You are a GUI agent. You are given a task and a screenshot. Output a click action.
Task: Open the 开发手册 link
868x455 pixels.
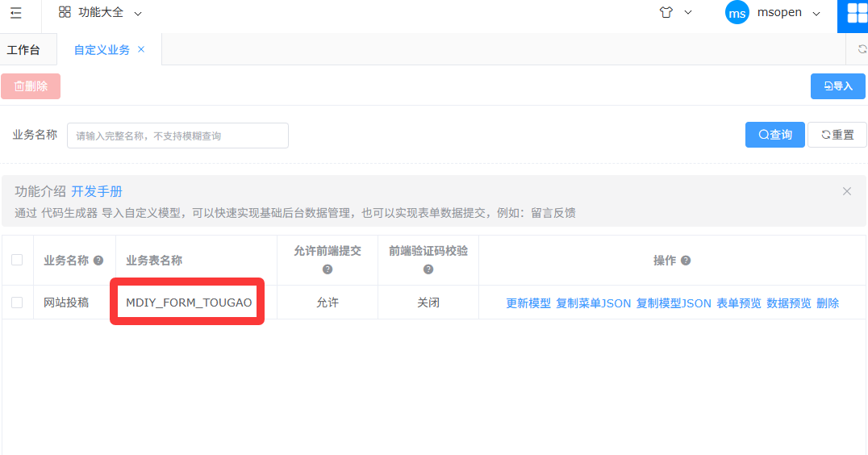tap(97, 191)
